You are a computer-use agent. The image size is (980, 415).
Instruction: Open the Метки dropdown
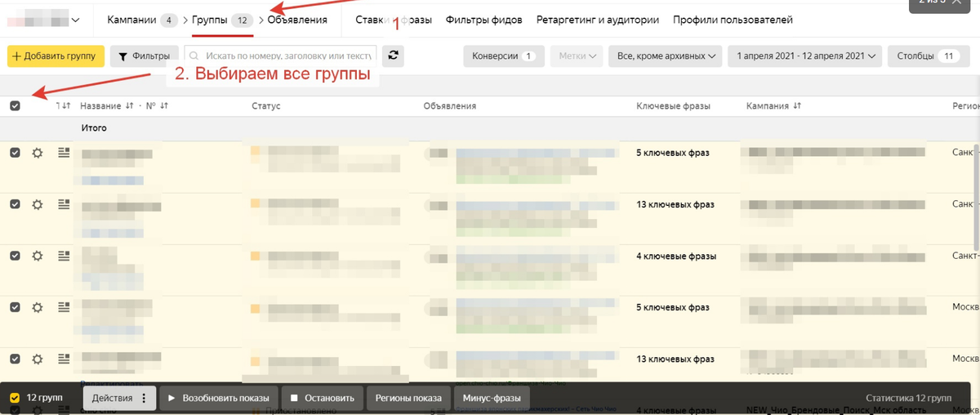(577, 56)
